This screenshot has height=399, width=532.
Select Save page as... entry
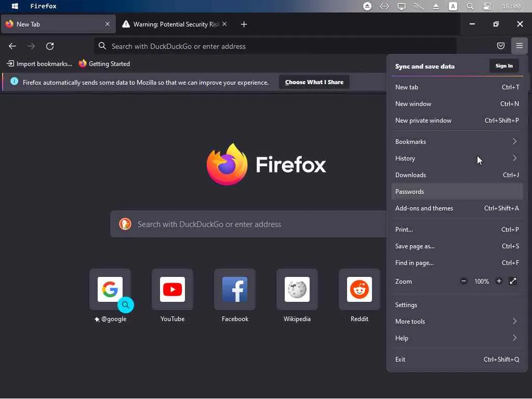[x=457, y=246]
